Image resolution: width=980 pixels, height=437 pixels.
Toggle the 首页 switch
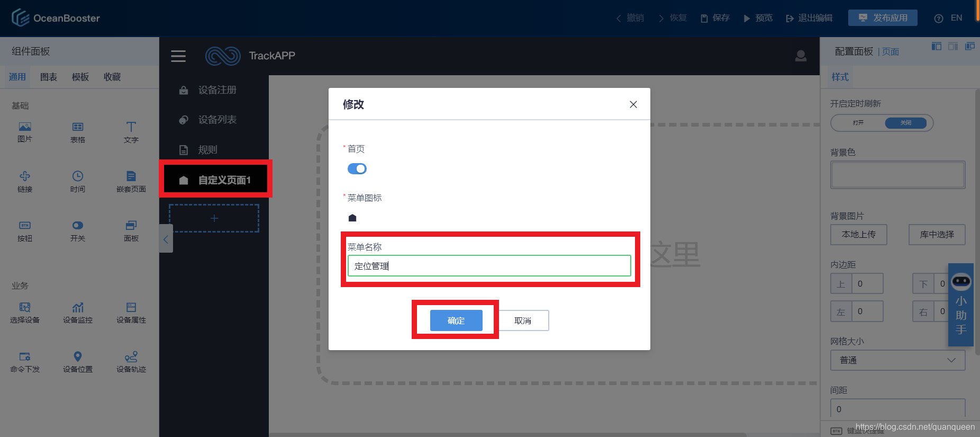coord(357,168)
